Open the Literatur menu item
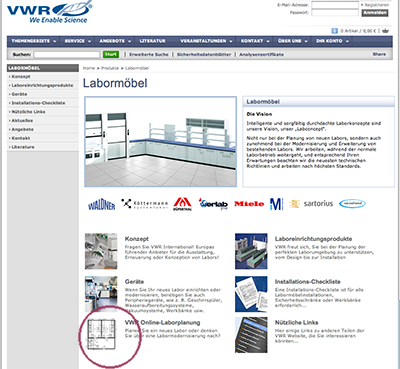400x369 pixels. [153, 41]
